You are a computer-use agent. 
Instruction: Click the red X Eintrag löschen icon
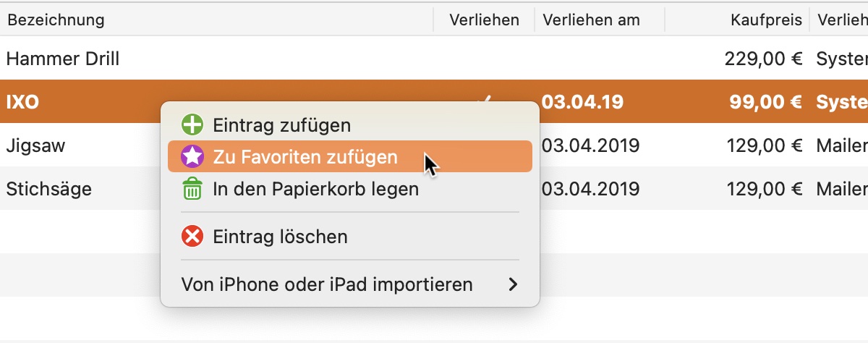(x=192, y=237)
